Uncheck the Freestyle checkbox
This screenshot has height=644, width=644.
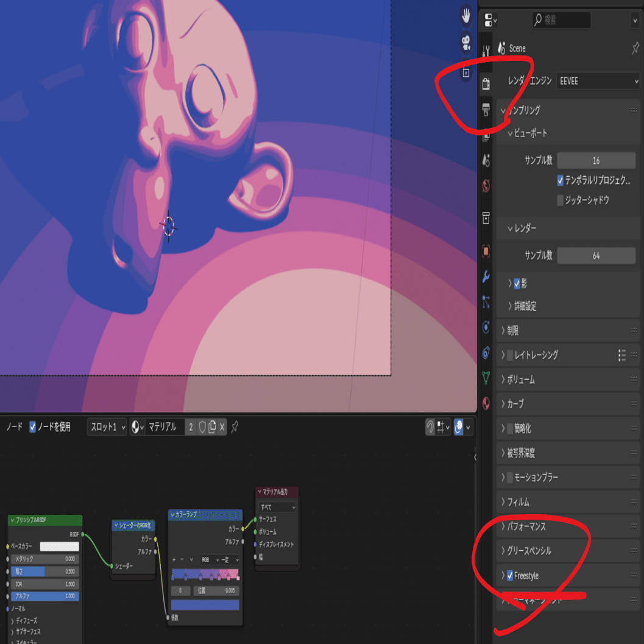510,576
